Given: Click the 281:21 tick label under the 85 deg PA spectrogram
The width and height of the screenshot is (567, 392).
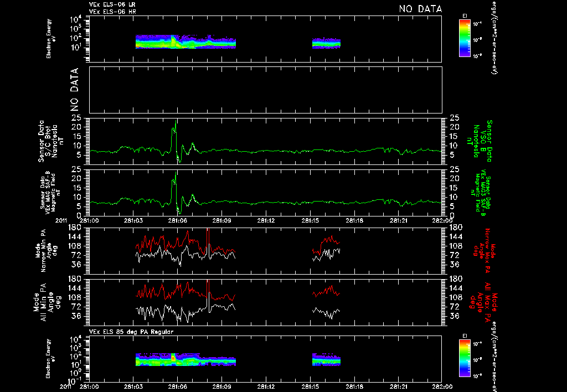Looking at the screenshot, I should (399, 386).
